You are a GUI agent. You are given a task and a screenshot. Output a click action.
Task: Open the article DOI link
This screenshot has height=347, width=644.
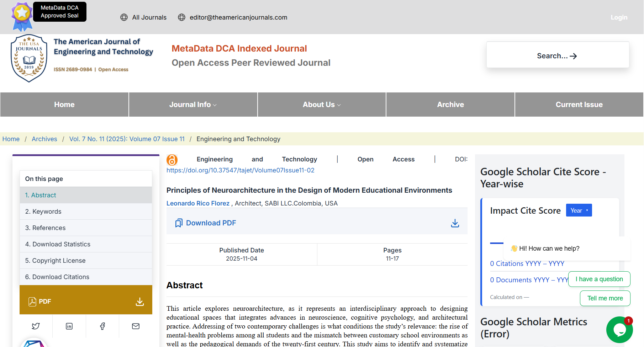tap(240, 170)
